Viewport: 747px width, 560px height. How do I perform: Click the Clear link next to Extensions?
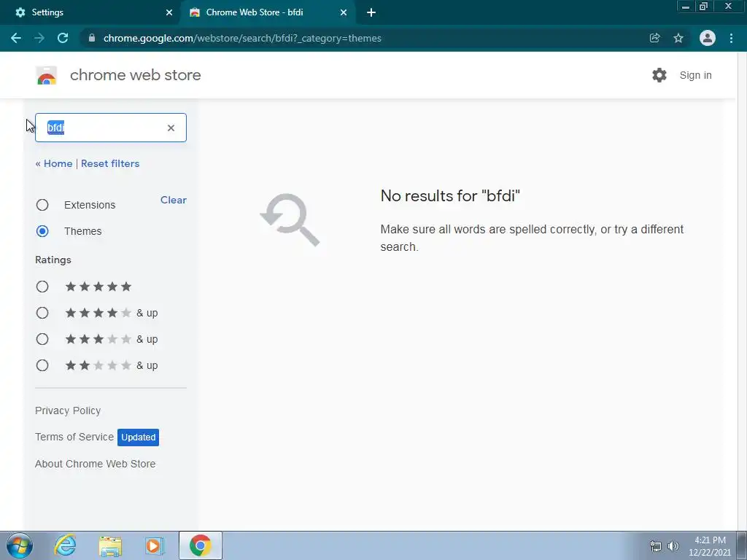click(174, 200)
